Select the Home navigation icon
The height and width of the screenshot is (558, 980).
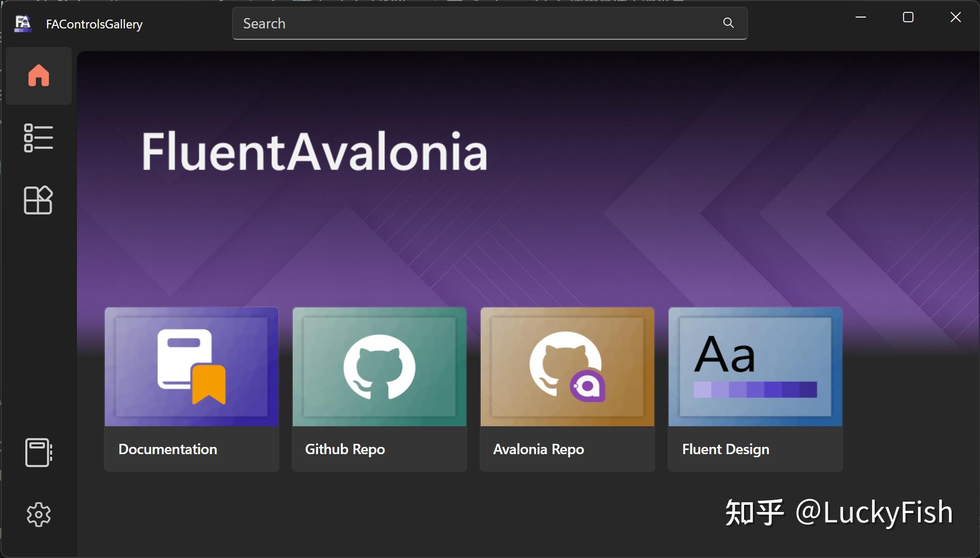(38, 75)
